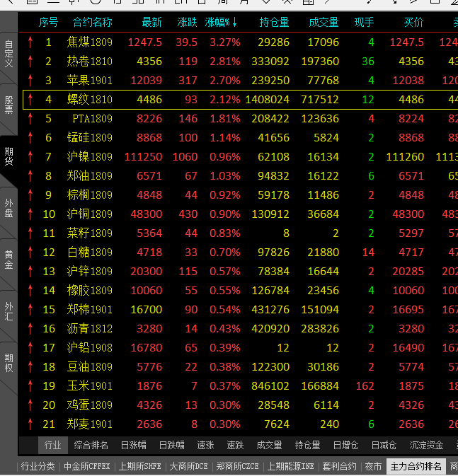Sort by the 序号 column header
458x476 pixels.
click(48, 22)
